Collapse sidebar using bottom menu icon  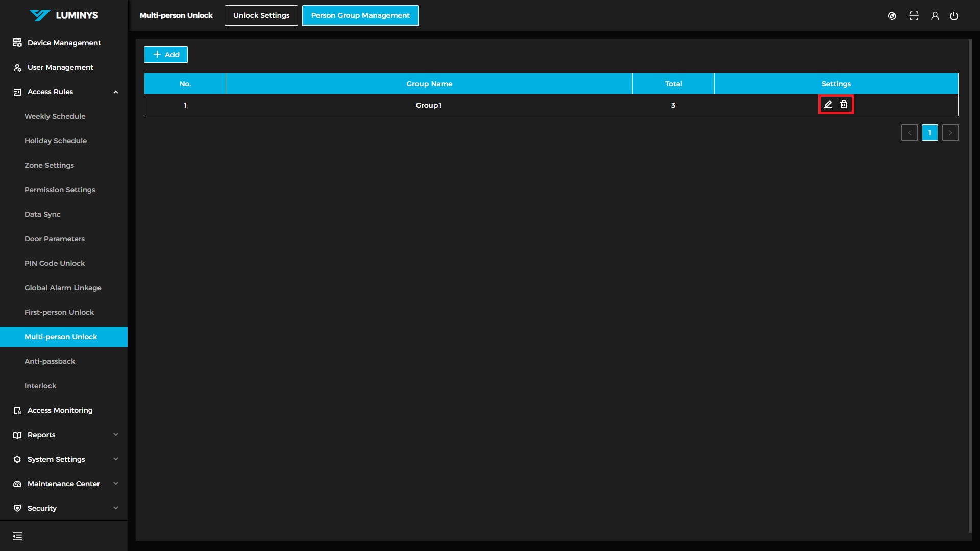tap(17, 536)
